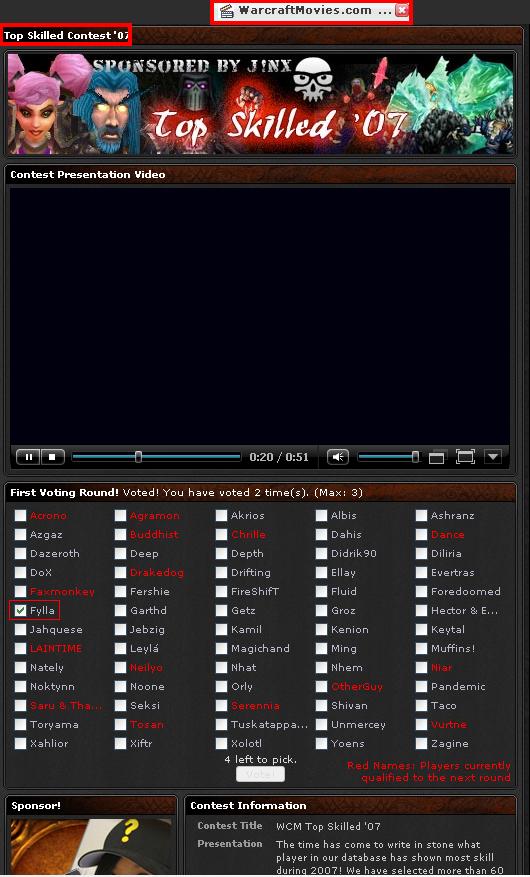Viewport: 530px width, 877px height.
Task: Check the Vurtne checkbox
Action: 421,725
